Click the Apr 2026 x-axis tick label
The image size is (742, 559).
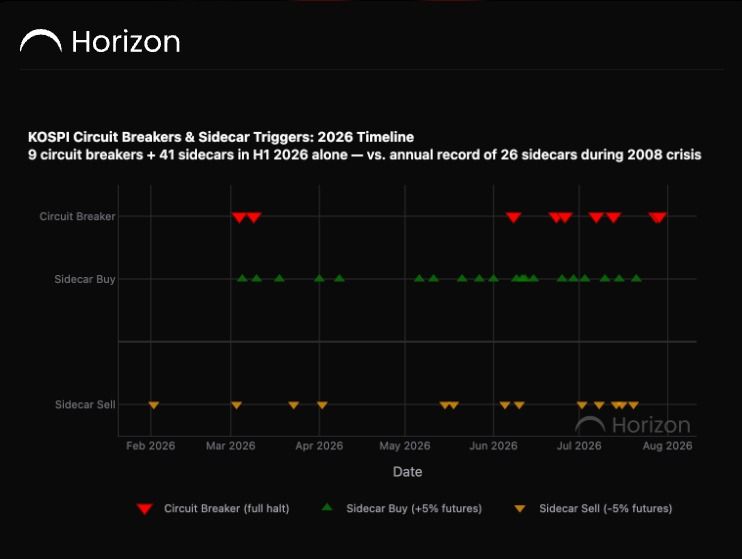pos(319,446)
